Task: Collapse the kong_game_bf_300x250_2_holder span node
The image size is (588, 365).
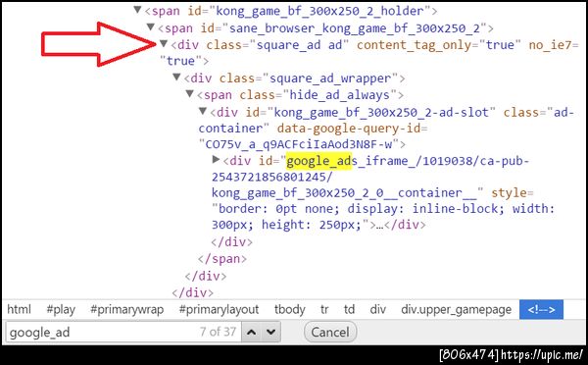Action: click(137, 10)
